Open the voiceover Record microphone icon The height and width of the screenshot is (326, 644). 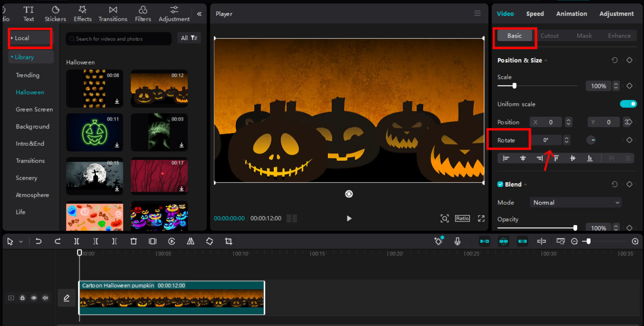[x=457, y=241]
